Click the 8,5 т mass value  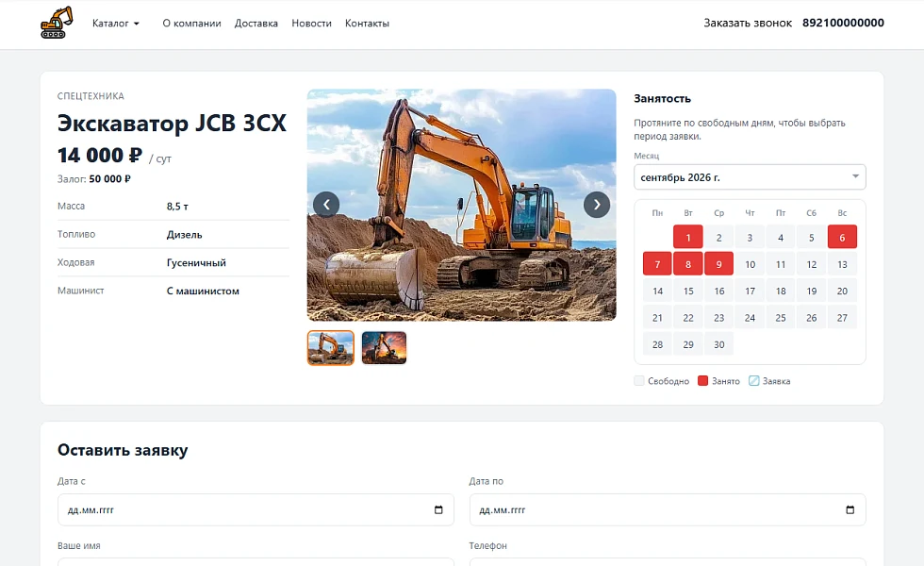(177, 207)
